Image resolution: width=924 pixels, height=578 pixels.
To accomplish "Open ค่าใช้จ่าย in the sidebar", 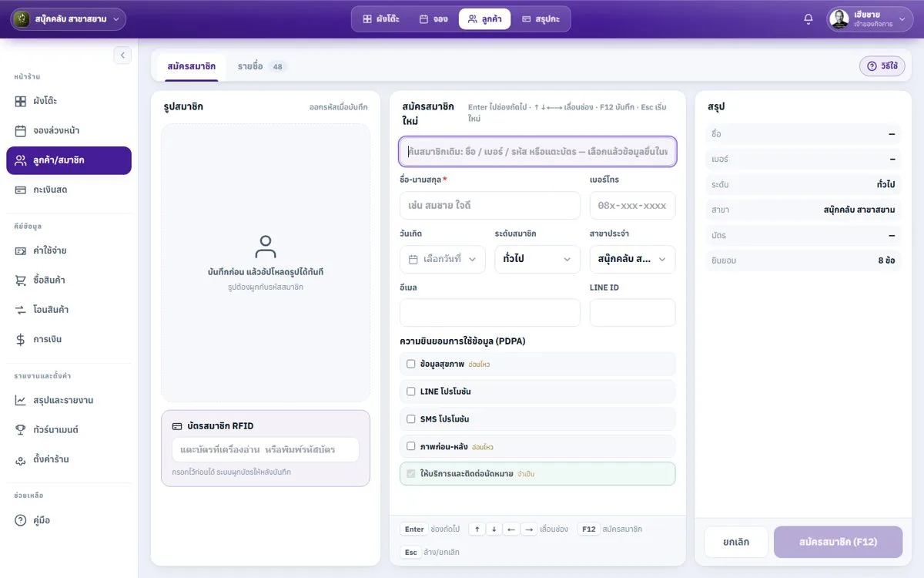I will click(x=69, y=250).
